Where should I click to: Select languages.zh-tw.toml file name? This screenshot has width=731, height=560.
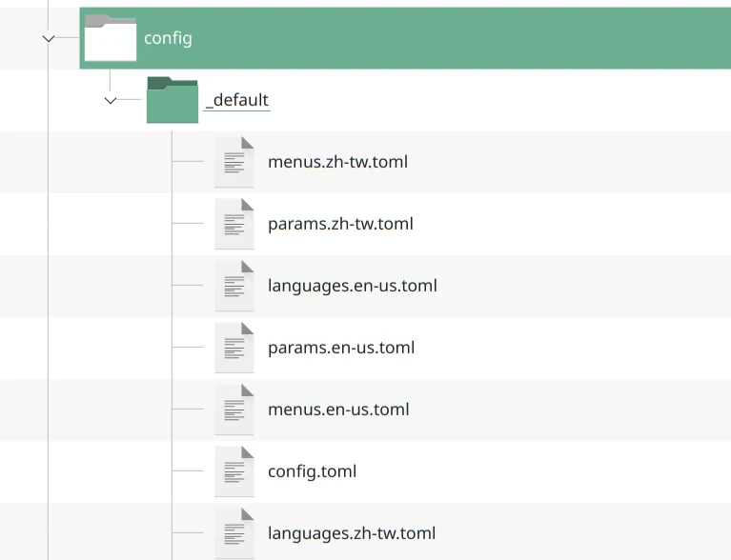coord(352,533)
